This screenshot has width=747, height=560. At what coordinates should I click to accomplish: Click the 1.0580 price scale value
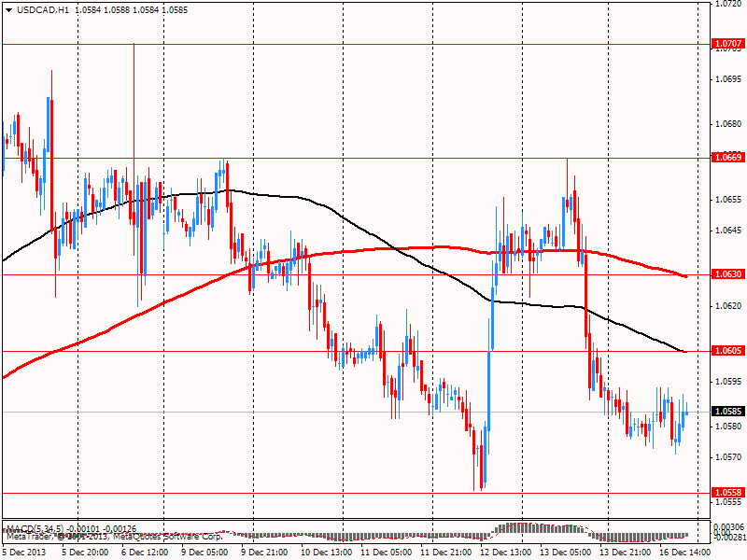pyautogui.click(x=729, y=427)
